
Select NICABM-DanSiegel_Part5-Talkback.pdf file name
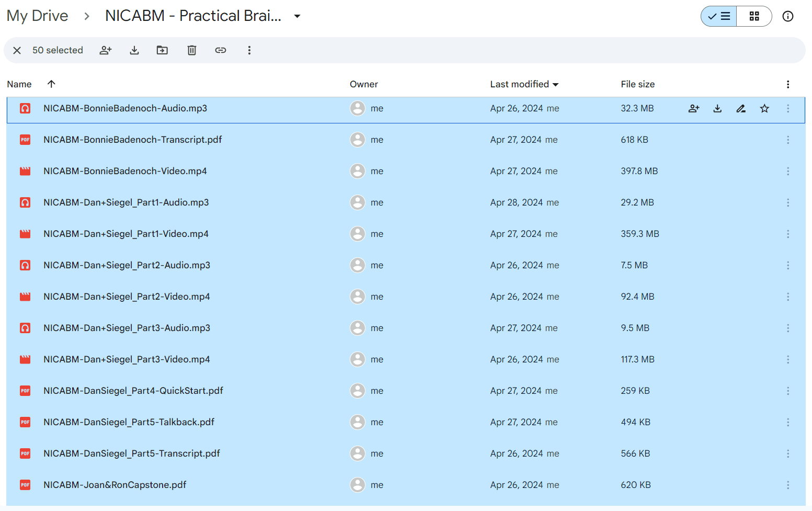(129, 422)
